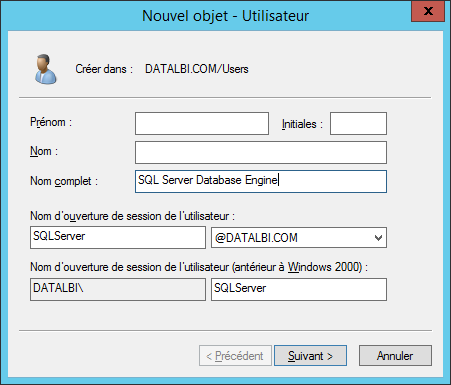Click the < Précédent button
Image resolution: width=451 pixels, height=385 pixels.
click(235, 356)
